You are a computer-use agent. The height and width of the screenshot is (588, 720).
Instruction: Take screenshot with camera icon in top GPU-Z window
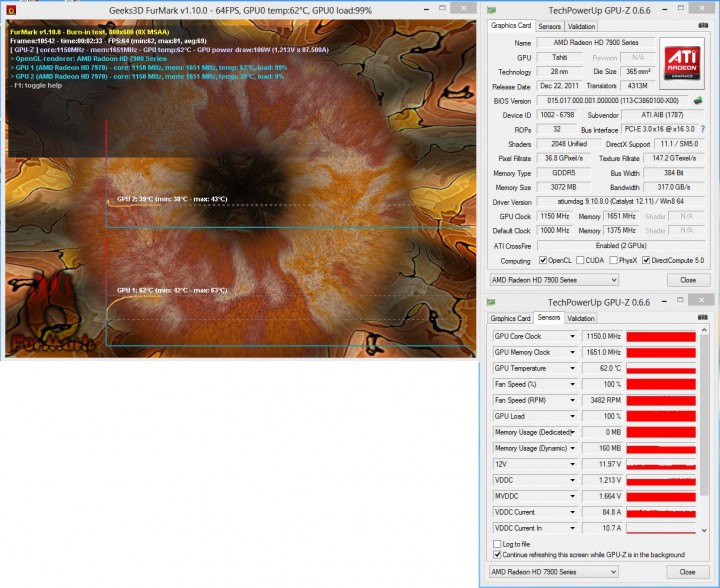click(x=703, y=26)
